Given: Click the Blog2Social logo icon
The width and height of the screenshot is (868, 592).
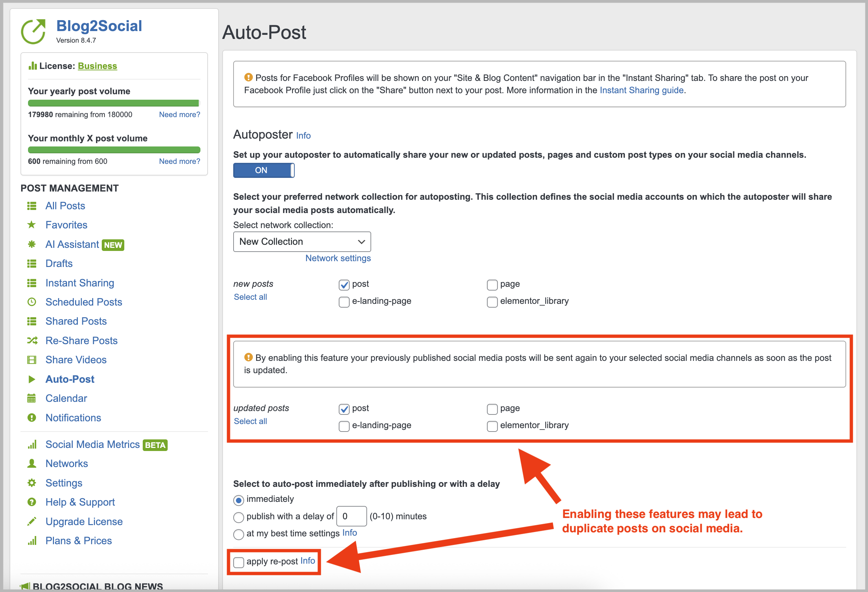Looking at the screenshot, I should [x=33, y=31].
